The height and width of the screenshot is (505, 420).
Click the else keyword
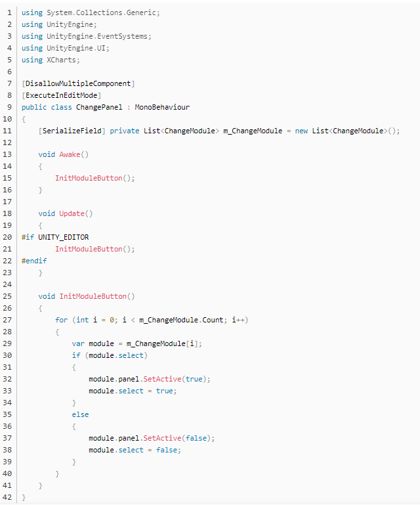coord(80,414)
